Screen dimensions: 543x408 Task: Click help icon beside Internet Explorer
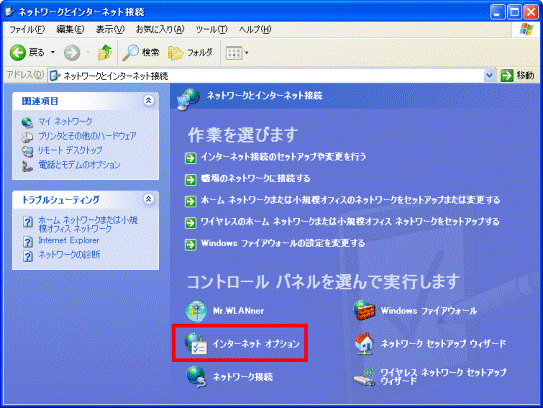coord(28,241)
